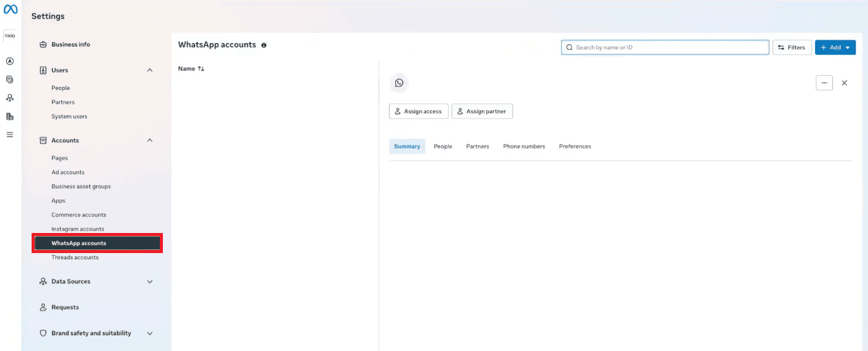Image resolution: width=868 pixels, height=351 pixels.
Task: Click the people network icon in left rail
Action: (10, 97)
